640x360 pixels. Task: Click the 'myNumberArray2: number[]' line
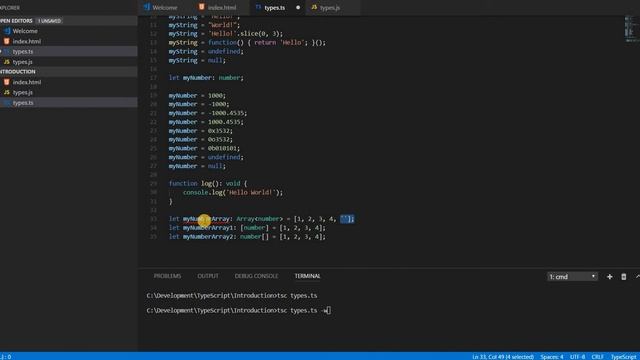point(247,237)
